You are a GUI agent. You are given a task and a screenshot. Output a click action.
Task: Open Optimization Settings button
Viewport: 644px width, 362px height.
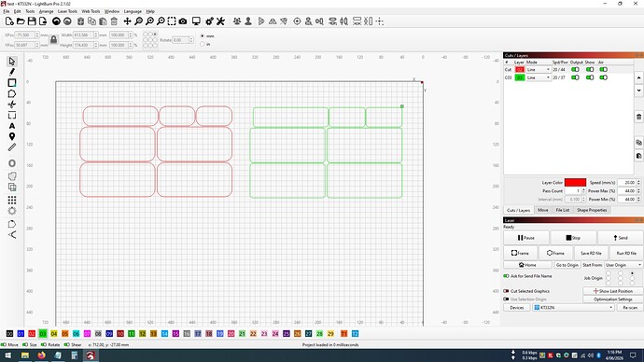(x=613, y=299)
